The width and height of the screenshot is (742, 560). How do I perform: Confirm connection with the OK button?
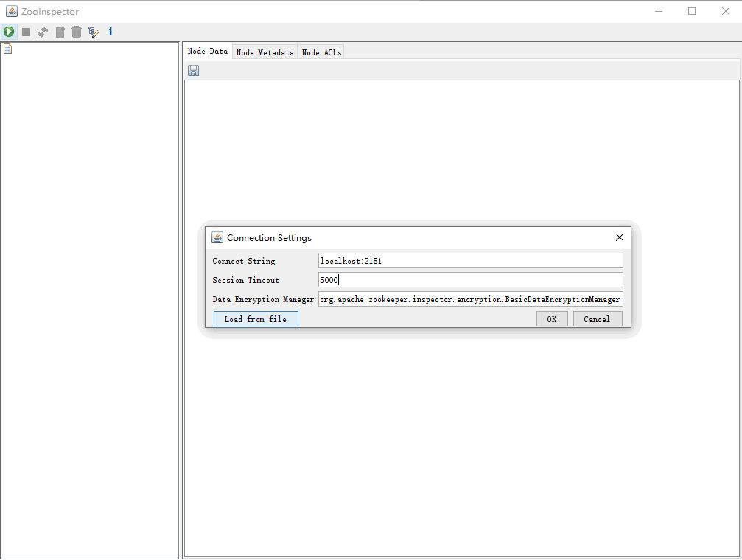[552, 319]
